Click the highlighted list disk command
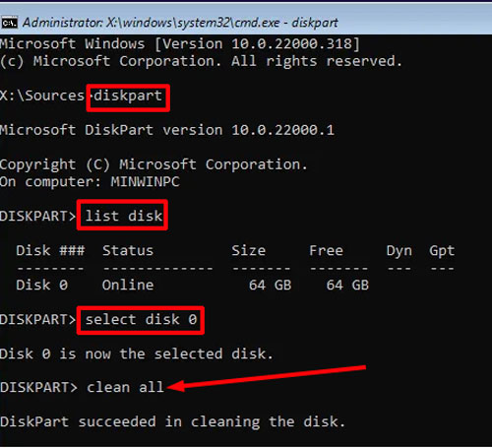492x448 pixels. [122, 215]
